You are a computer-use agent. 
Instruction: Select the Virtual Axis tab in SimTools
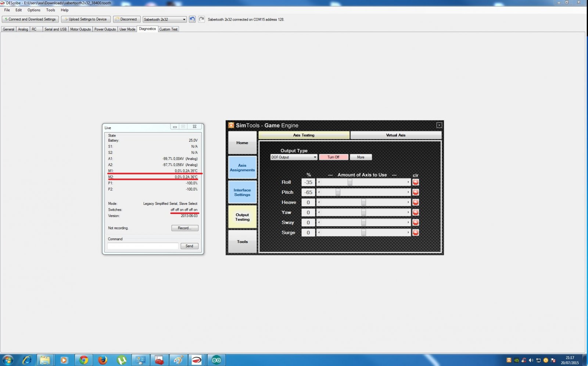(396, 135)
